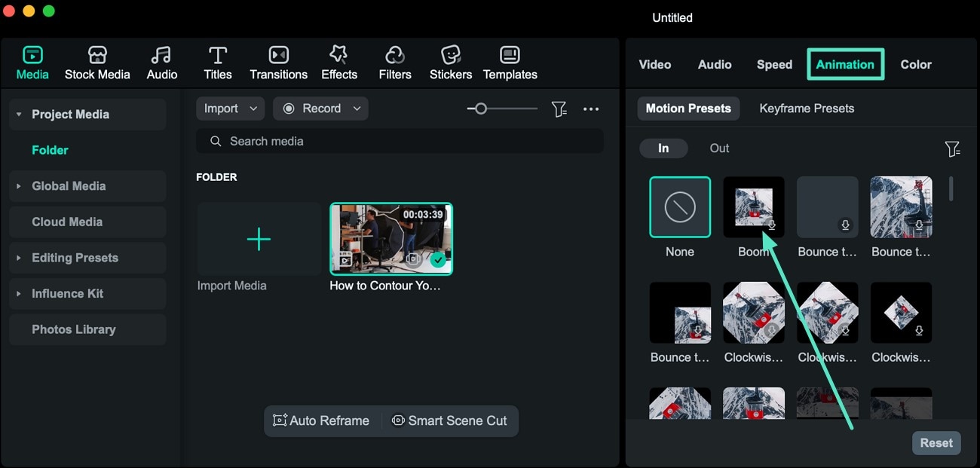
Task: Select the How to Contour video thumbnail
Action: point(390,239)
